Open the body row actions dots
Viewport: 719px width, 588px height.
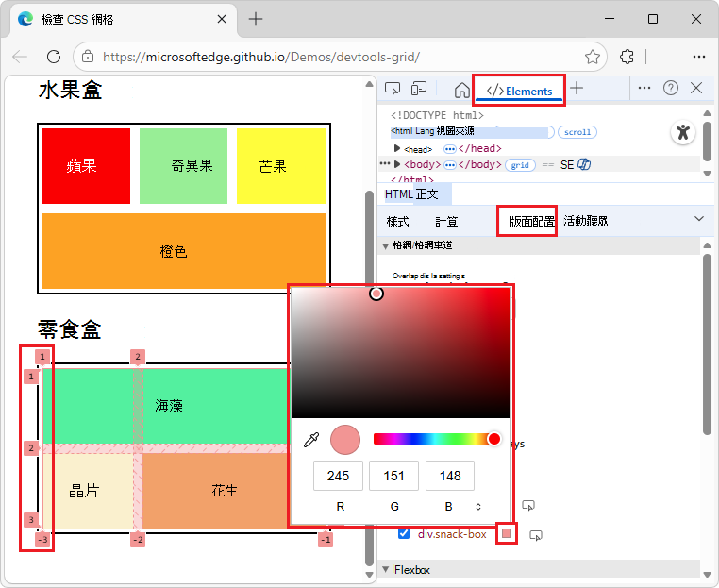[x=385, y=163]
